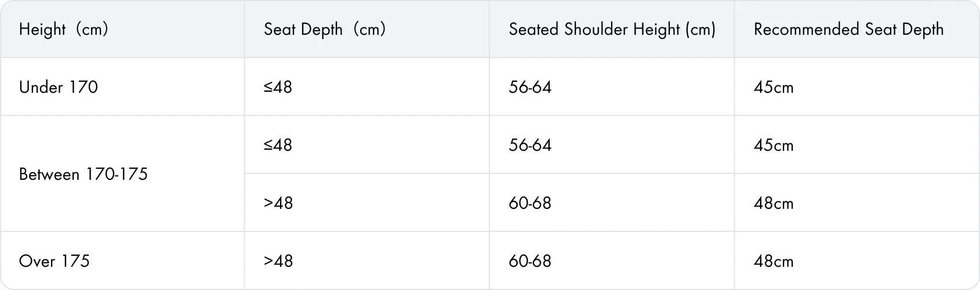Click ≤48 seat depth in Between 170-175 group
The image size is (980, 290).
278,145
